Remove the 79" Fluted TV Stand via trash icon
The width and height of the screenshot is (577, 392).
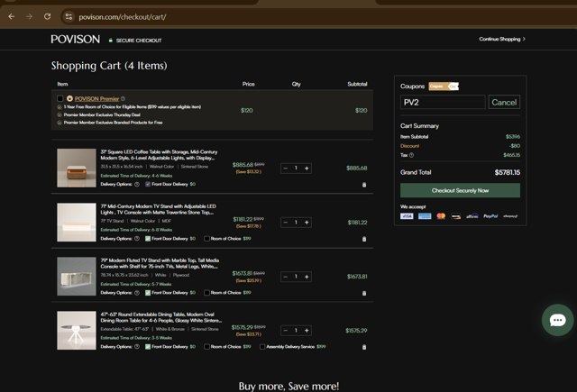[x=364, y=293]
